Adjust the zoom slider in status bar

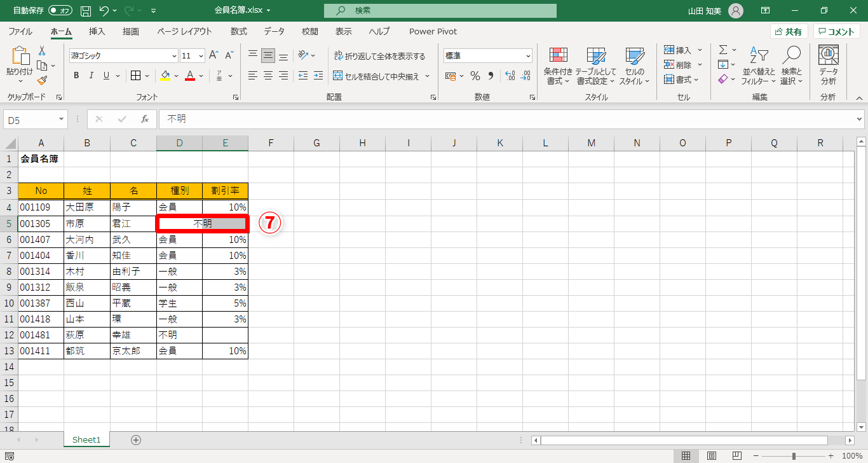[x=794, y=455]
